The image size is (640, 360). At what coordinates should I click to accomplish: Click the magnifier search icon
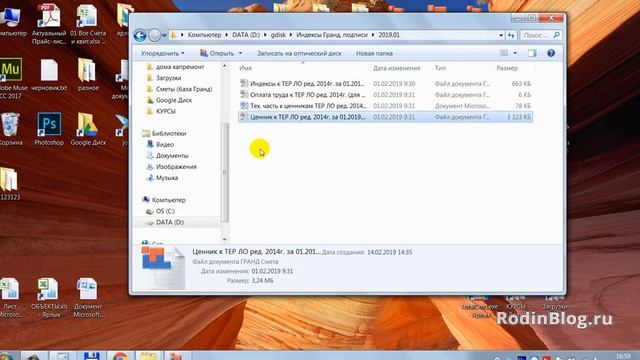click(556, 36)
